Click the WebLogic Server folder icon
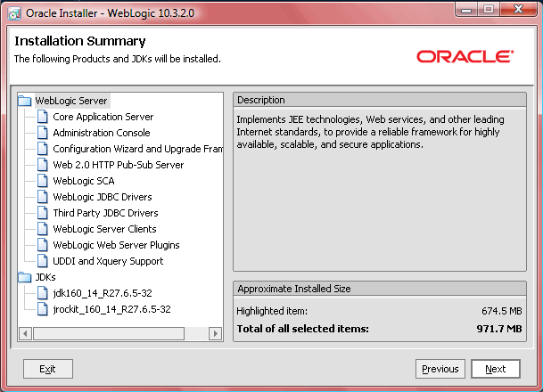 click(25, 101)
